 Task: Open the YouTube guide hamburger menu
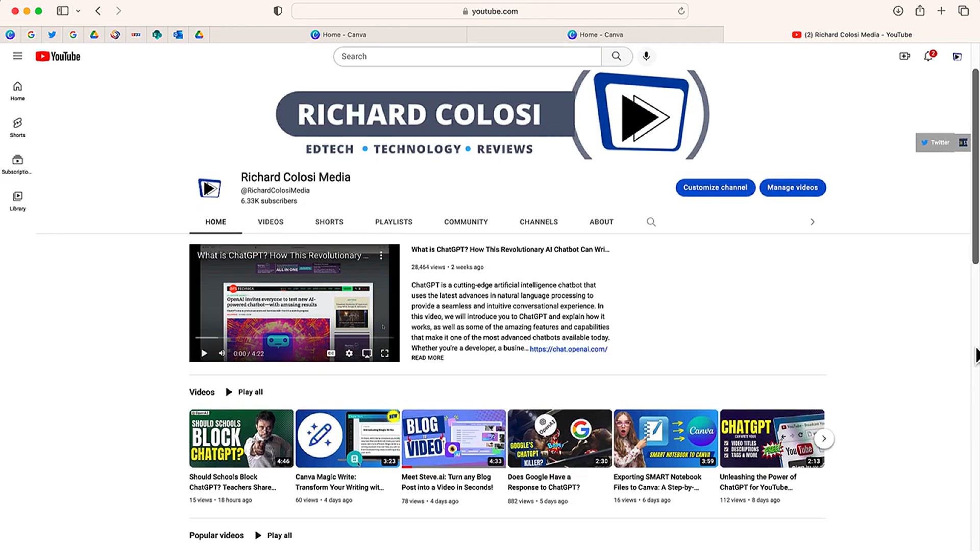(17, 56)
